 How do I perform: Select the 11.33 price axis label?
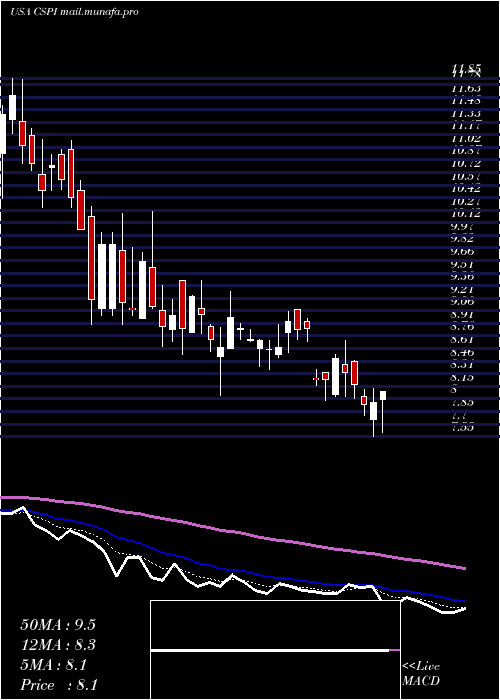466,113
